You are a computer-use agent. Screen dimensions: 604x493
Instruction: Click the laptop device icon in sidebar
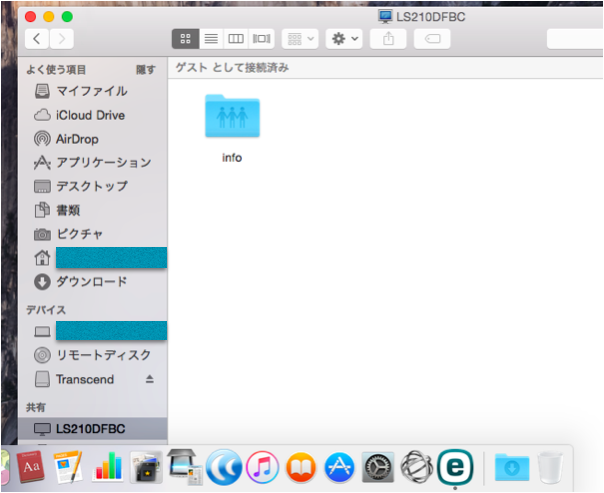(x=42, y=332)
